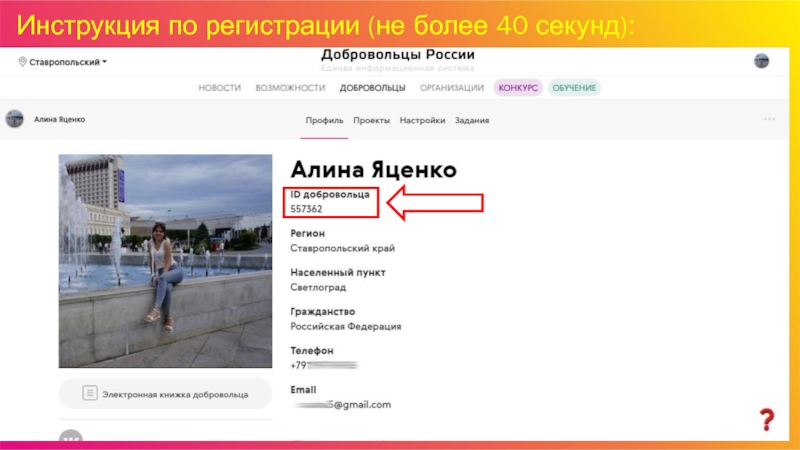Open the three-dots more options menu
800x450 pixels.
[x=769, y=119]
